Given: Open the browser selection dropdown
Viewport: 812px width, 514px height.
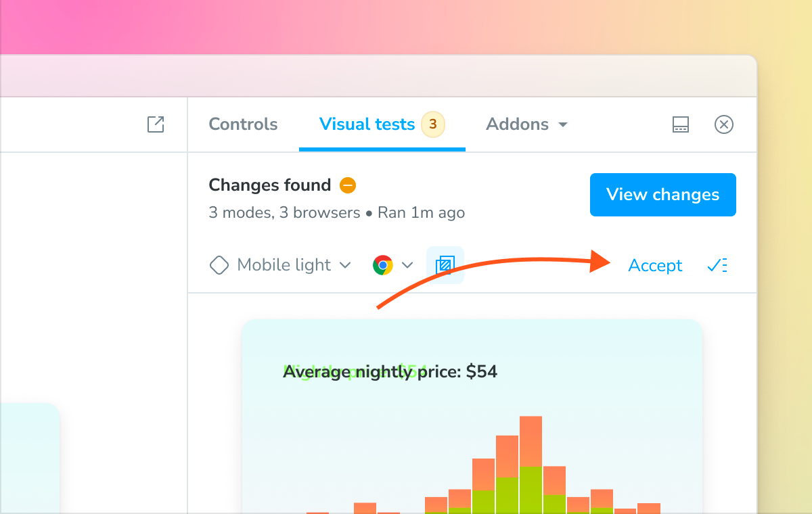Looking at the screenshot, I should coord(407,265).
